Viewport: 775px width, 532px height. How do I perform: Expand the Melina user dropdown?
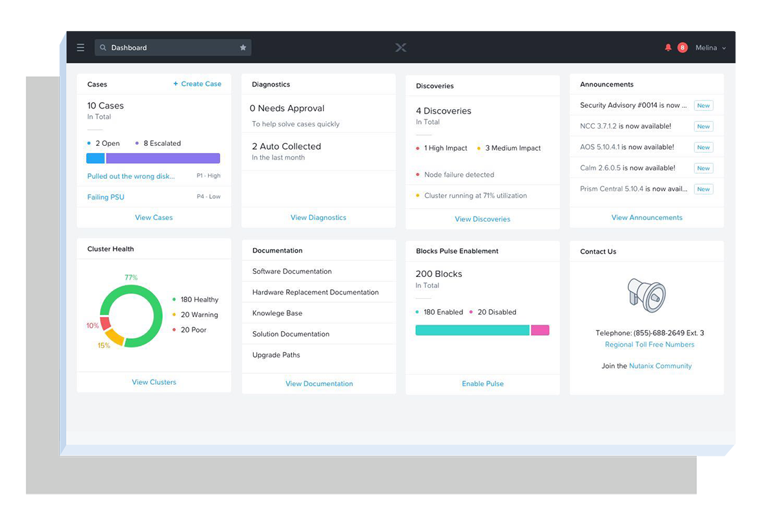[x=710, y=48]
